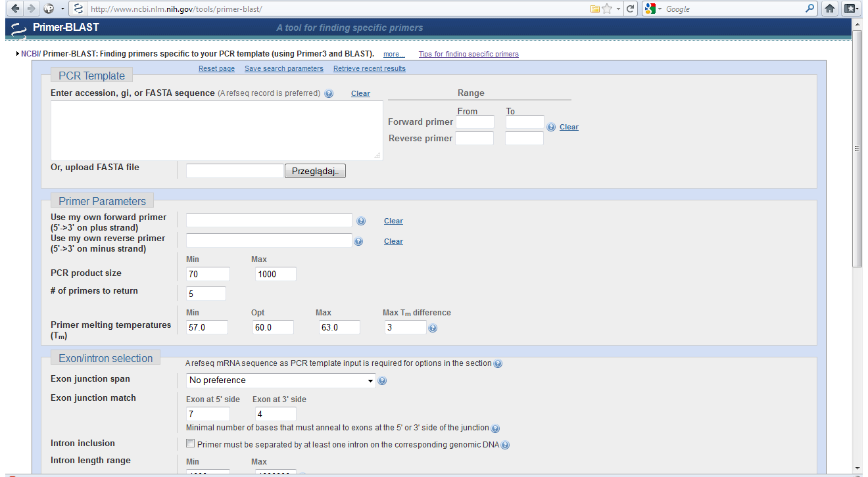Click the Forward primer From field
This screenshot has height=477, width=868.
(475, 122)
